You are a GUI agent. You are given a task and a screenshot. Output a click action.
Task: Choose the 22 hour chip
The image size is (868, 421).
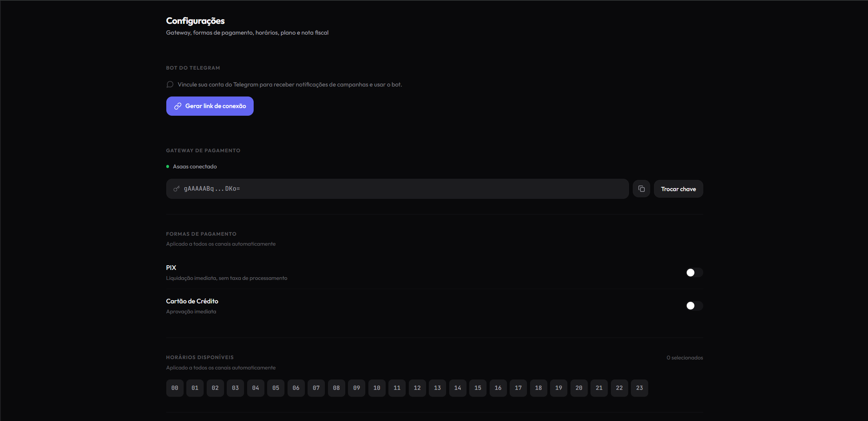click(x=619, y=388)
